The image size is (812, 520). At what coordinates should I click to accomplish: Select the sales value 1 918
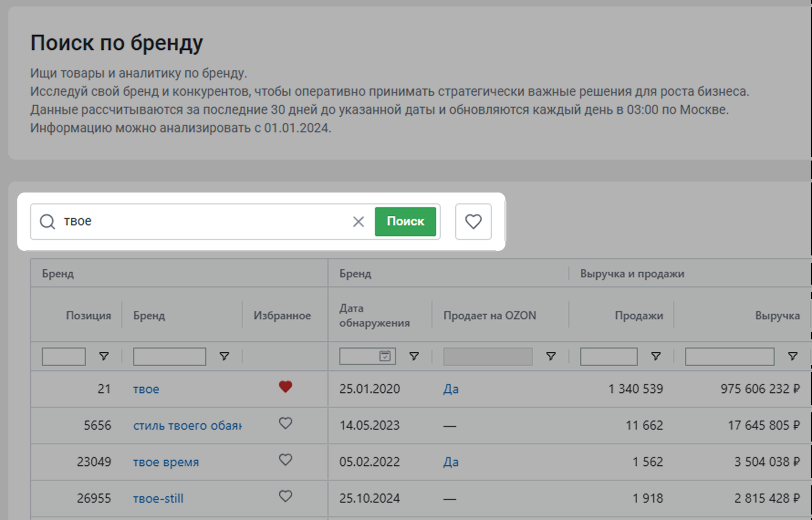(648, 499)
